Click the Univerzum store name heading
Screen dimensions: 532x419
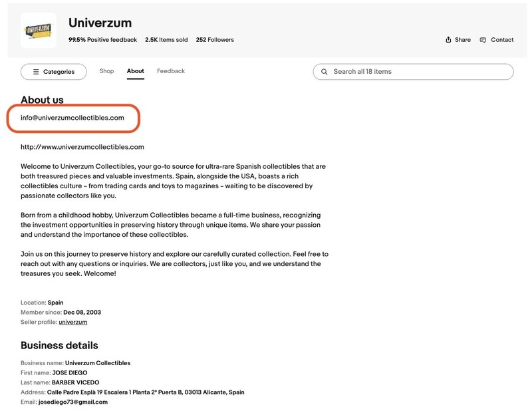click(x=100, y=23)
